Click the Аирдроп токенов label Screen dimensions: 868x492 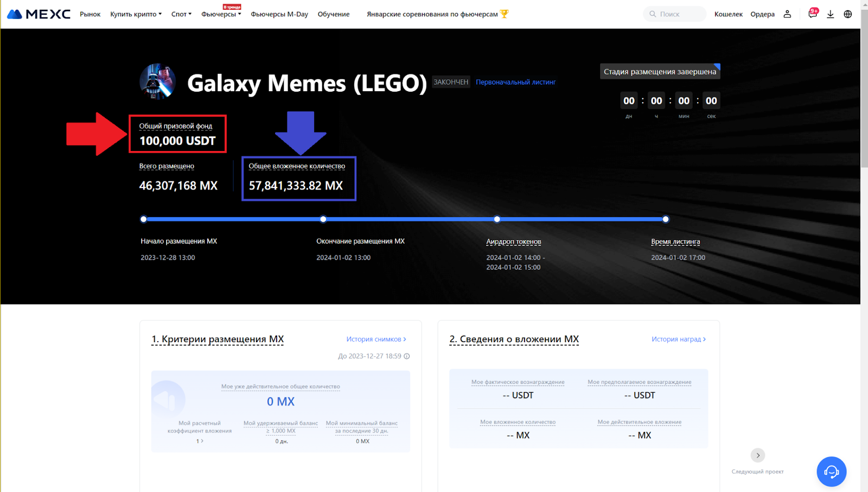pyautogui.click(x=514, y=242)
